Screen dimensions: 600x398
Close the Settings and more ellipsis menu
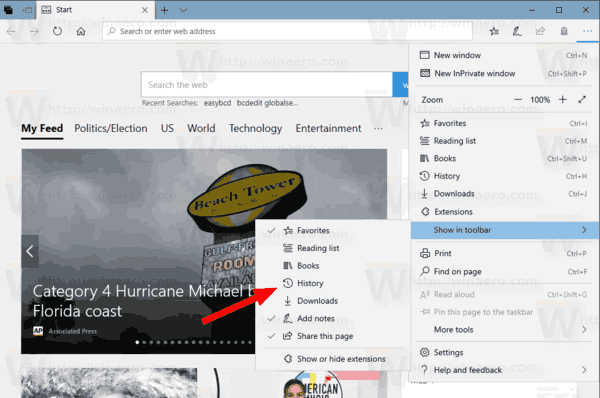587,31
